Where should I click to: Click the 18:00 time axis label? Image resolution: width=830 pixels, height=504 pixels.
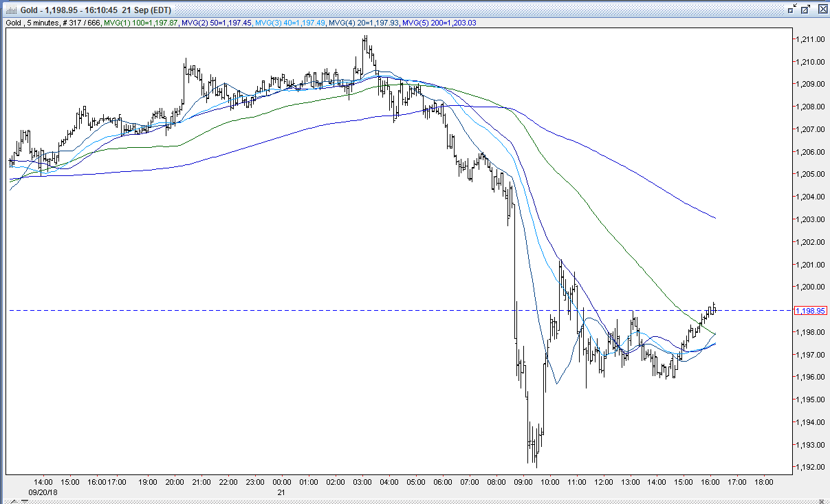(763, 483)
